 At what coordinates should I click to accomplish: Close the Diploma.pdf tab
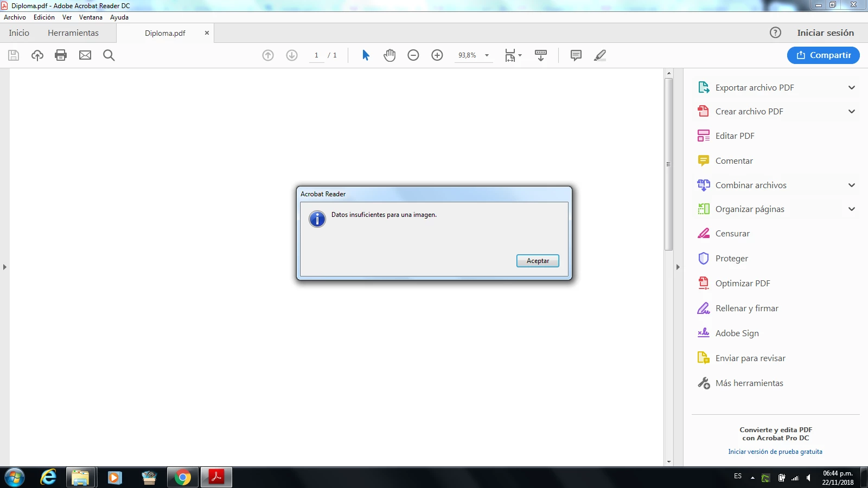[207, 33]
